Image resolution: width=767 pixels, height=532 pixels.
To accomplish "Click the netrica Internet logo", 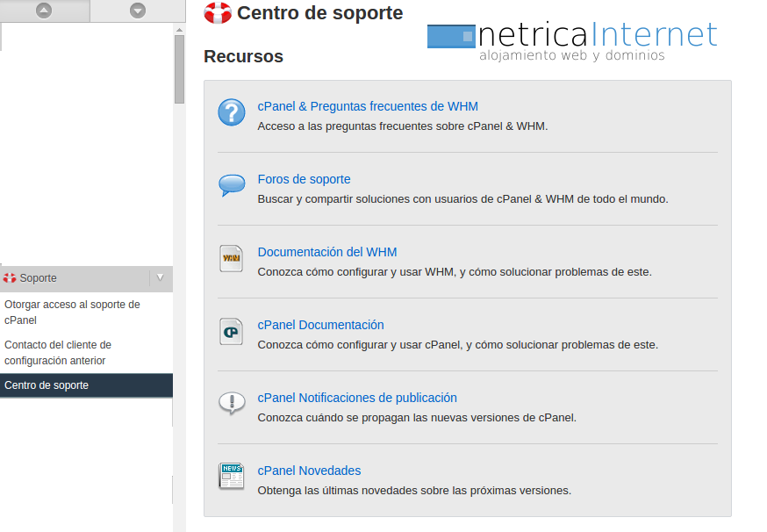I will 572,40.
